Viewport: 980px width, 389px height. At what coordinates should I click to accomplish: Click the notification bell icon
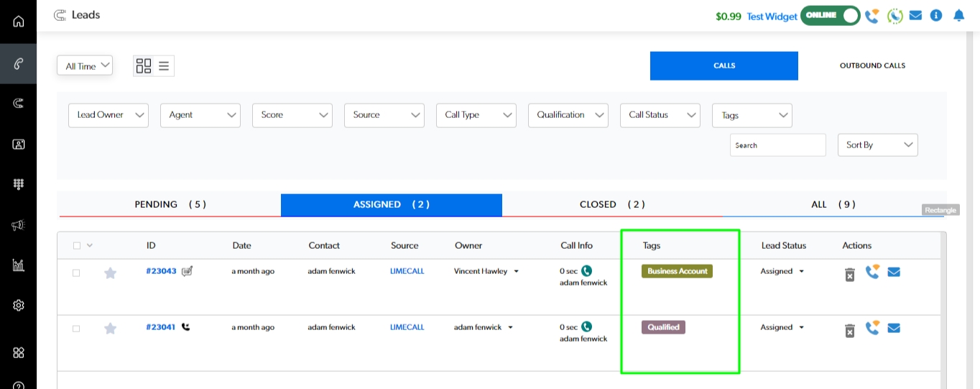tap(958, 15)
